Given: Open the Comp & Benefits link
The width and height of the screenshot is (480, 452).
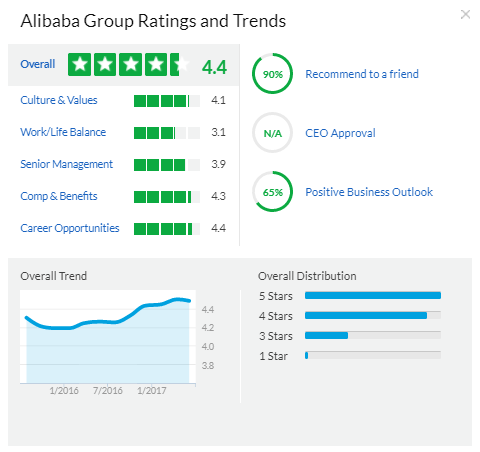Looking at the screenshot, I should click(x=59, y=196).
